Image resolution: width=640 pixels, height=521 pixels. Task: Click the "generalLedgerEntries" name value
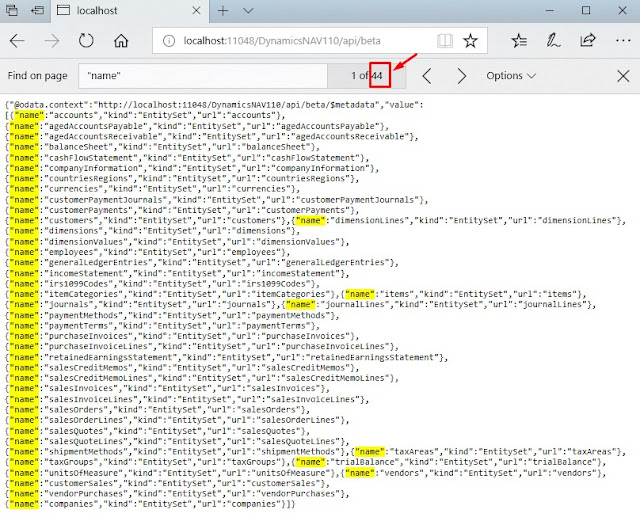101,263
